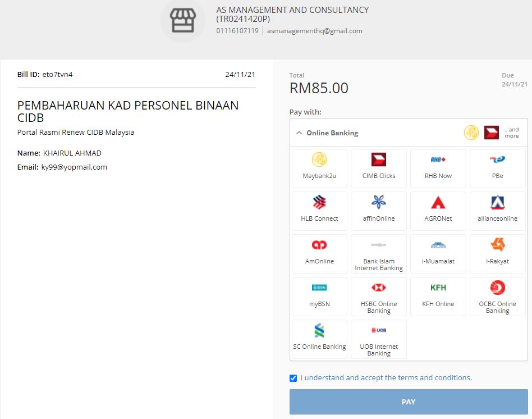Open the terms and conditions link

tap(386, 377)
